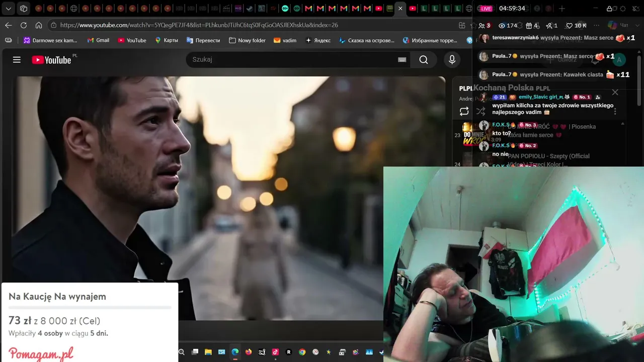Open the settings gear in the stream overlay

623,9
